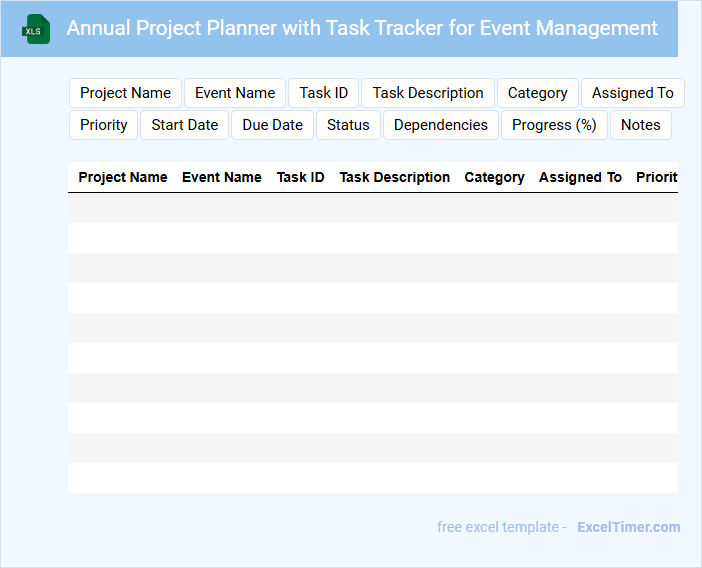Screen dimensions: 702x568
Task: Click the Notes tag button
Action: 640,125
